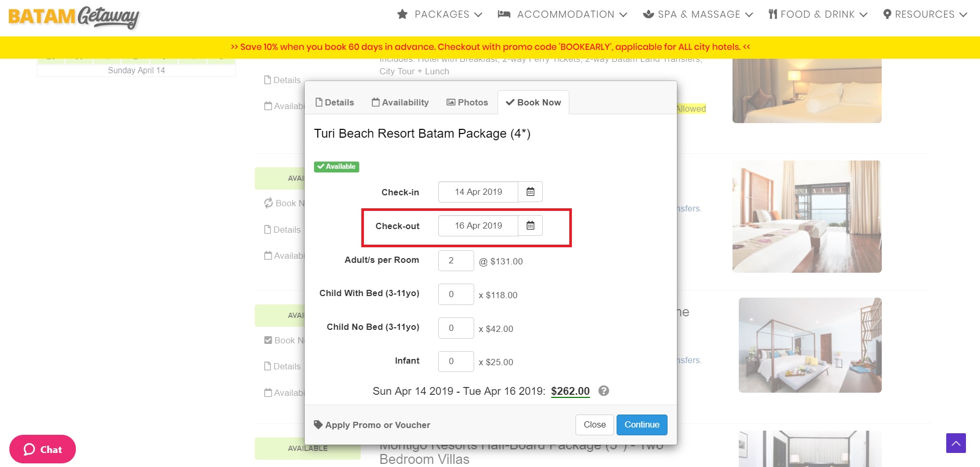This screenshot has height=467, width=980.
Task: Click the $262.00 total price link
Action: click(570, 391)
